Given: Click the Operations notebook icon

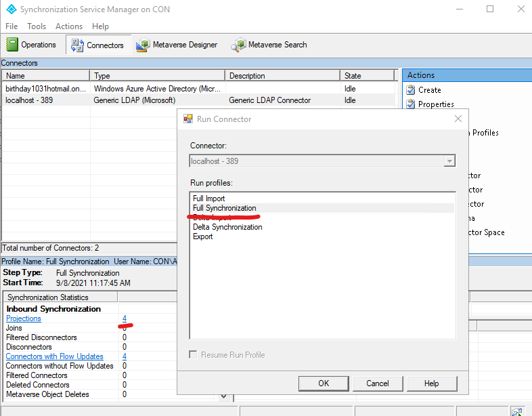Looking at the screenshot, I should coord(12,45).
